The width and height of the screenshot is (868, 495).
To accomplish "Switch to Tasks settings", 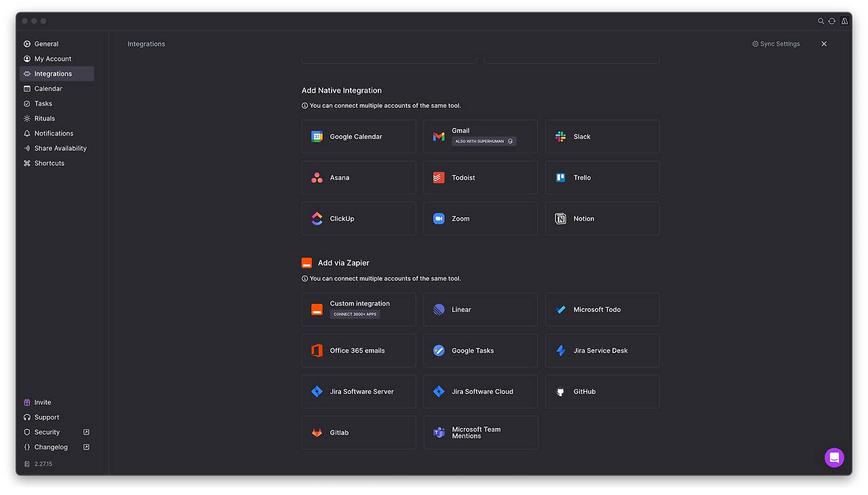I will [57, 104].
